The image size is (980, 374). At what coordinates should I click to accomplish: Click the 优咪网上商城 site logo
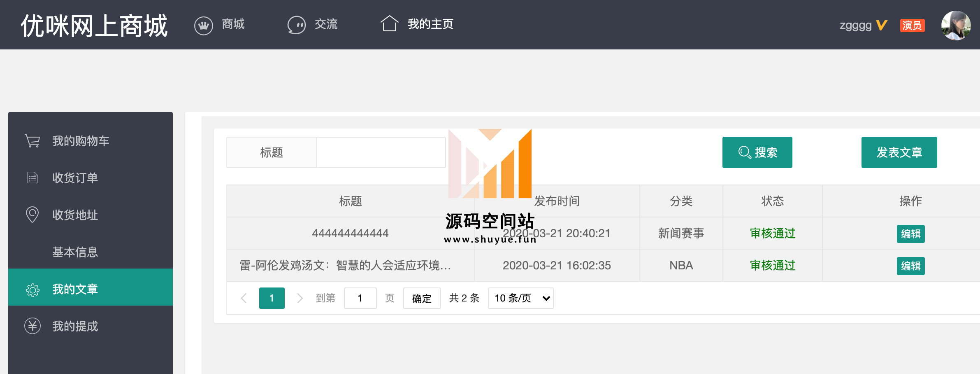(94, 26)
